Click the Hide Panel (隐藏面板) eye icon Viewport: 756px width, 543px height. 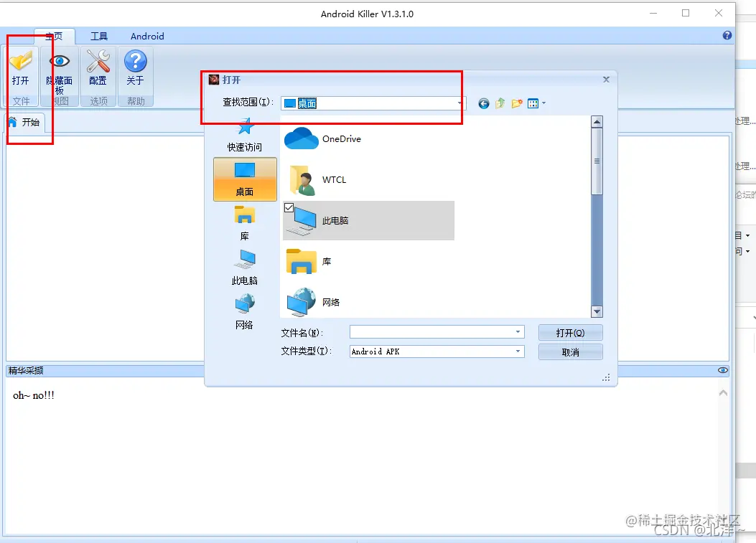60,61
